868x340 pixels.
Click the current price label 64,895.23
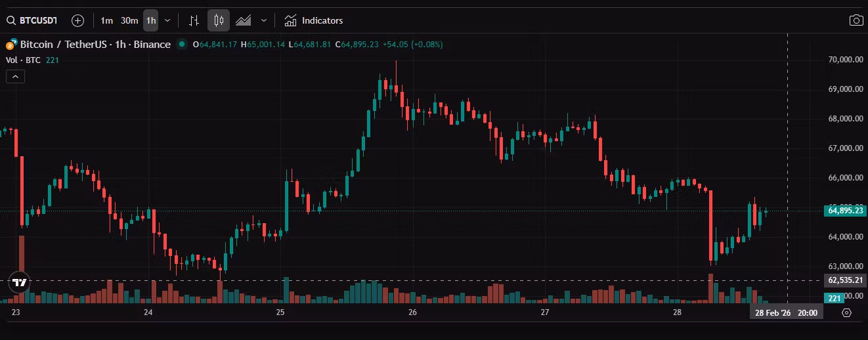point(844,211)
